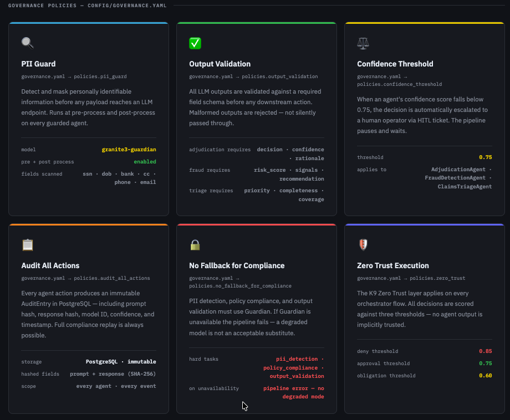Image resolution: width=510 pixels, height=420 pixels.
Task: Click the Governance Policies section header
Action: (x=87, y=6)
